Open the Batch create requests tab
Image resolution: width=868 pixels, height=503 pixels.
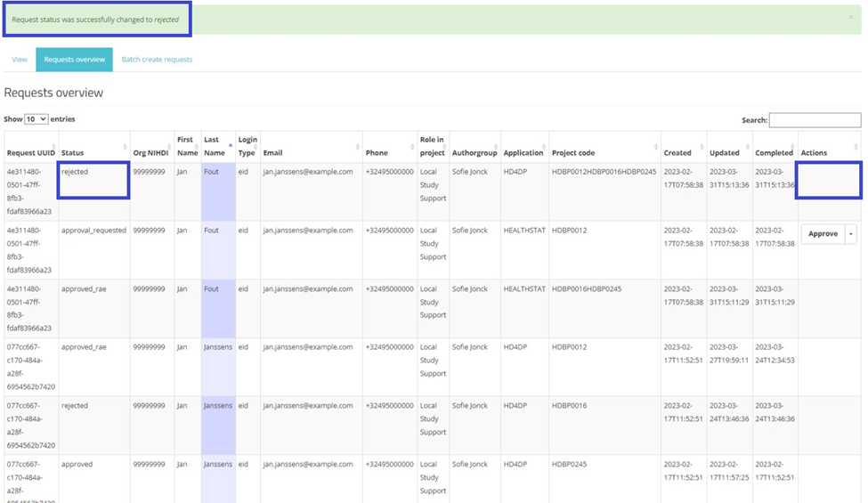pos(157,60)
